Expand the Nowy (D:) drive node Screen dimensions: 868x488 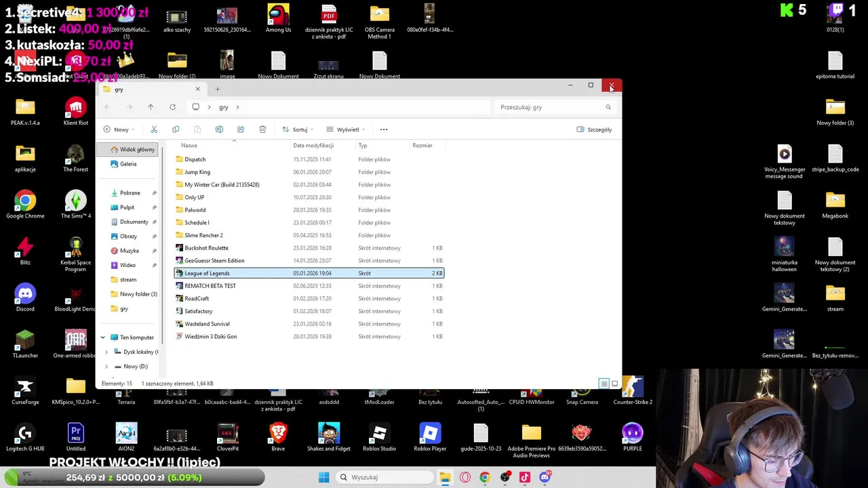(x=106, y=367)
